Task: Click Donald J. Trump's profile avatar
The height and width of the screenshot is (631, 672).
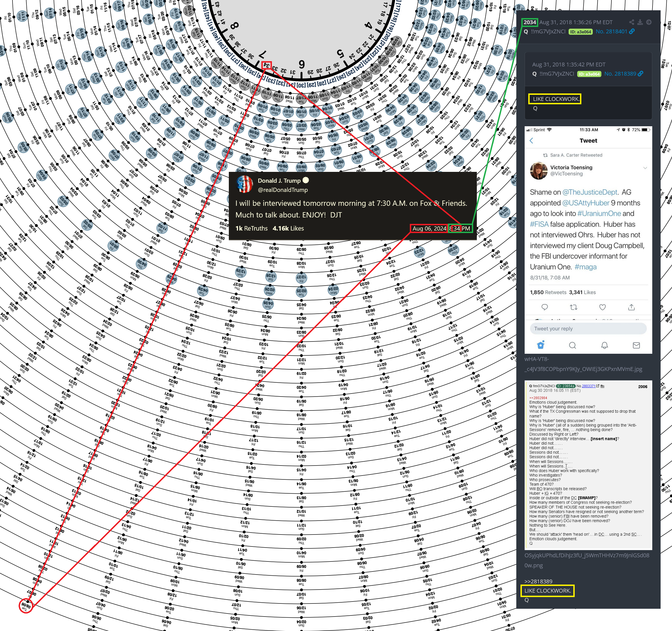Action: click(244, 184)
